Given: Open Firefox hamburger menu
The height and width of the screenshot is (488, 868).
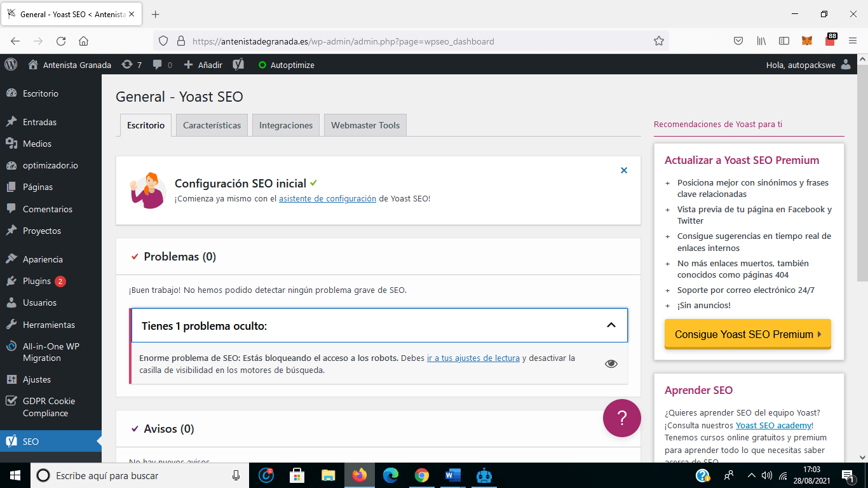Looking at the screenshot, I should point(853,41).
